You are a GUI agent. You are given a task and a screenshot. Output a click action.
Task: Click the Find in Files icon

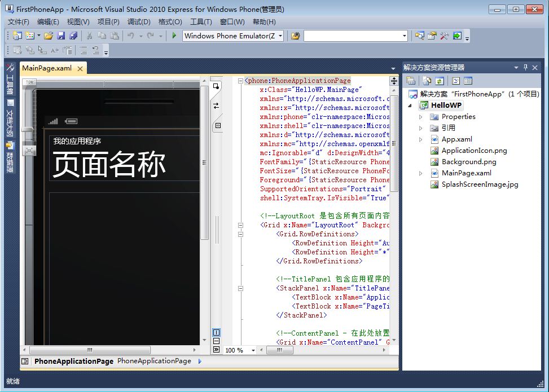(295, 36)
